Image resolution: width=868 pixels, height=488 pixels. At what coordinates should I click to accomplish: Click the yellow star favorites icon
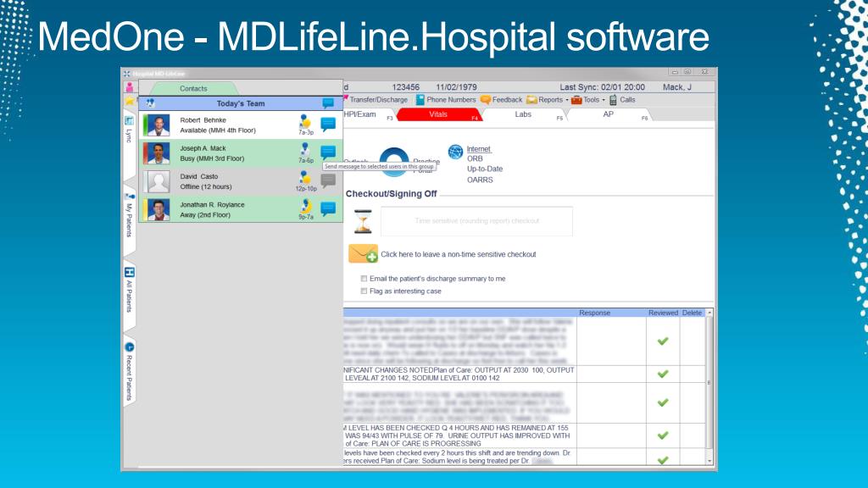[130, 101]
